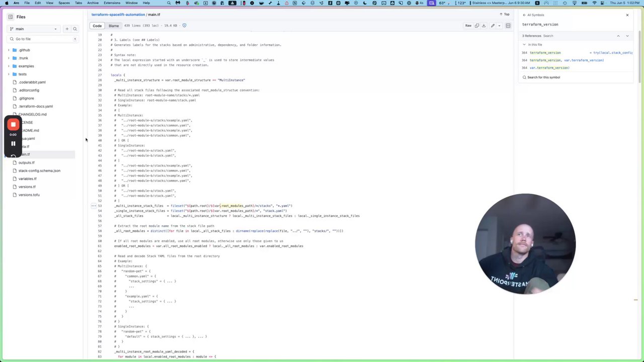Expand the tests folder chevron

(9, 74)
